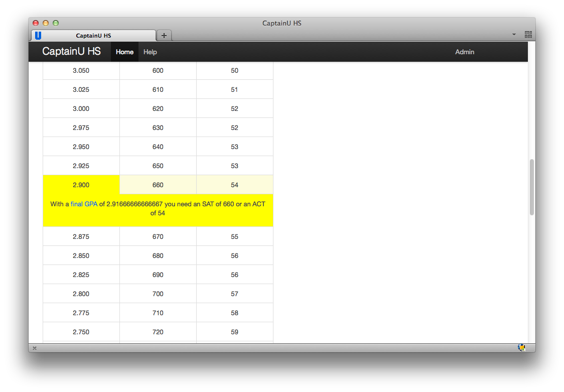Image resolution: width=564 pixels, height=392 pixels.
Task: Select SAT cell 640
Action: click(x=158, y=147)
